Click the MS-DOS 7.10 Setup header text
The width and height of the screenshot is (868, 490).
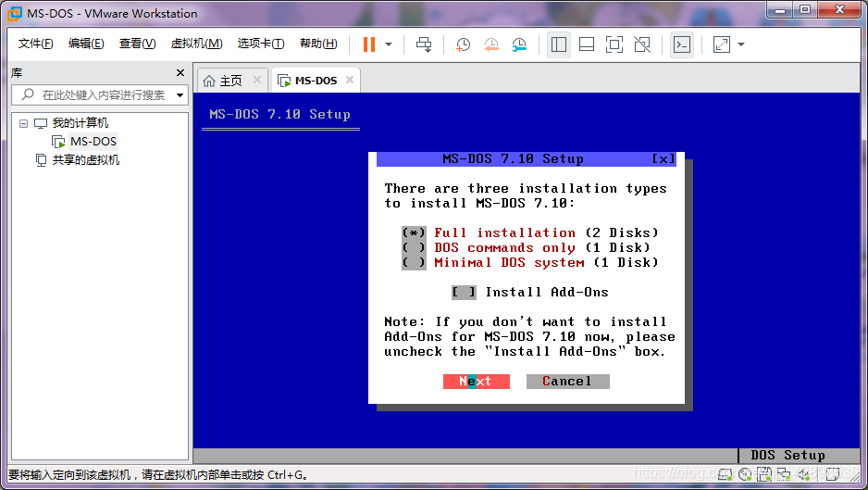279,114
